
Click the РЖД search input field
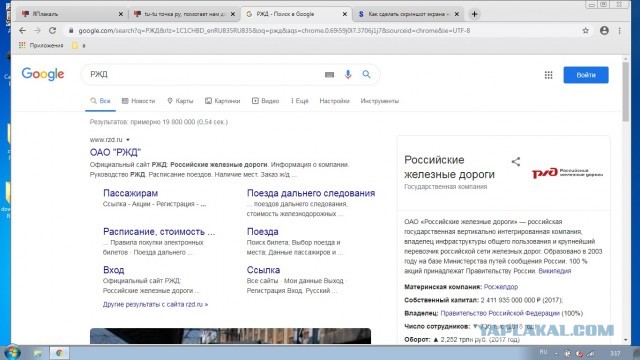coord(204,74)
